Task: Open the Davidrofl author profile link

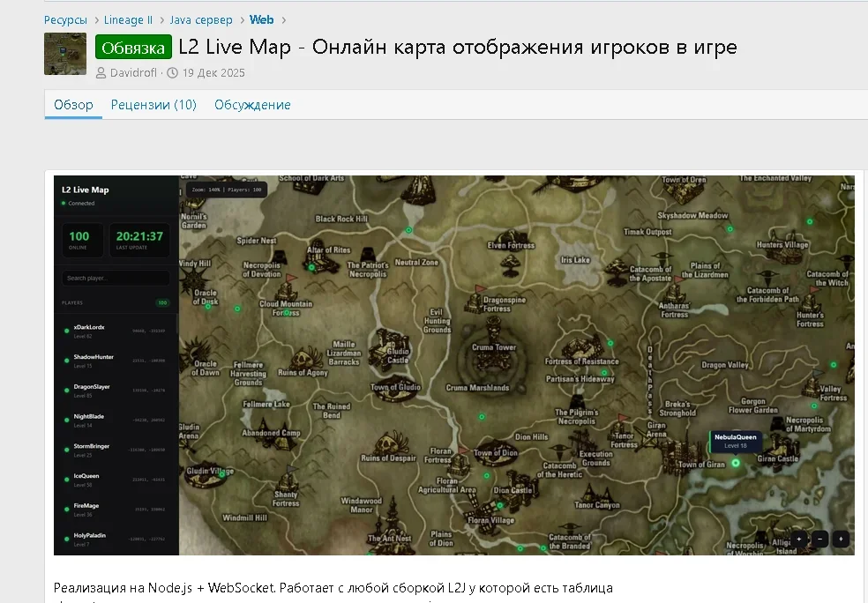Action: [133, 73]
